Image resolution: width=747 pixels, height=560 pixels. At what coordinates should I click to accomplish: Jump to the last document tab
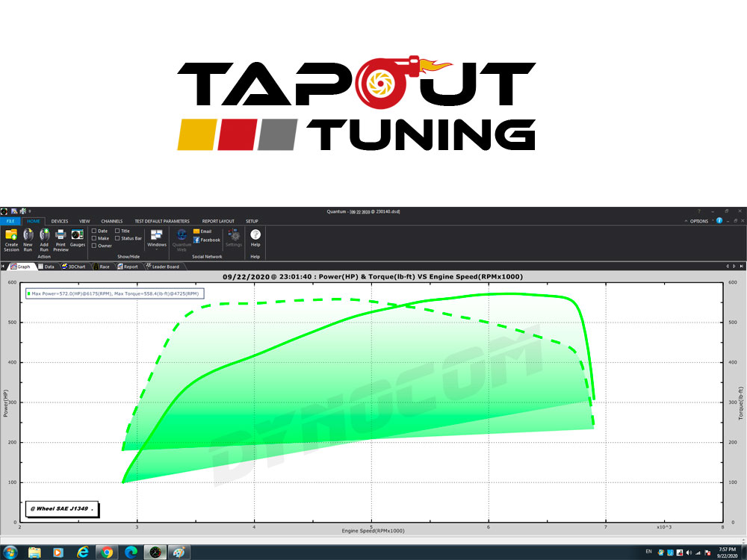click(x=741, y=267)
